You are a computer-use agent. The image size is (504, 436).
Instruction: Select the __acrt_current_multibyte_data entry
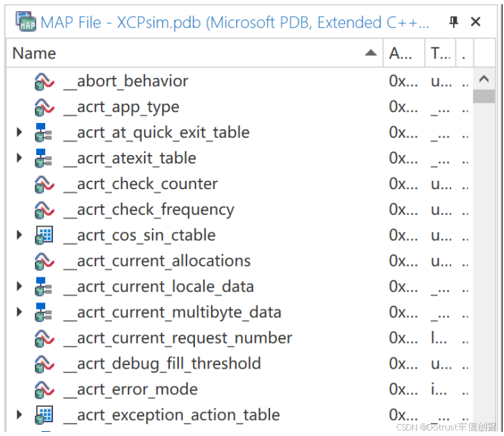[x=172, y=313]
